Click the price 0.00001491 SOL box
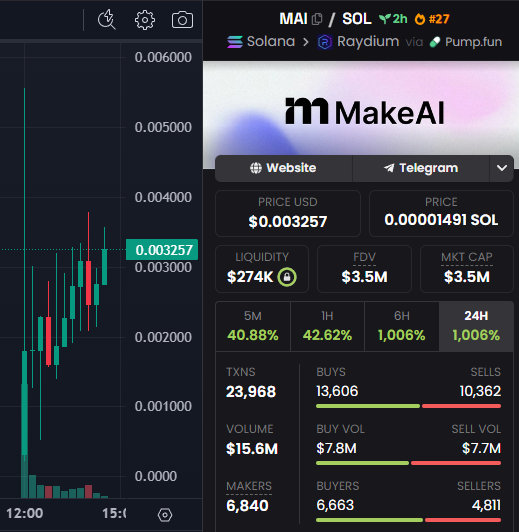Image resolution: width=519 pixels, height=532 pixels. (441, 213)
